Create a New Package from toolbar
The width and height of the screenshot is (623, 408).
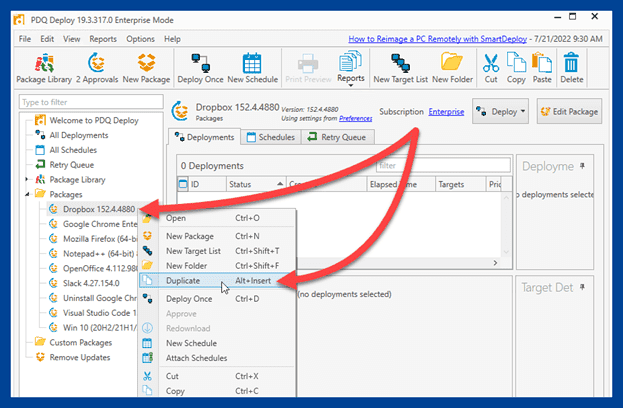[x=146, y=68]
